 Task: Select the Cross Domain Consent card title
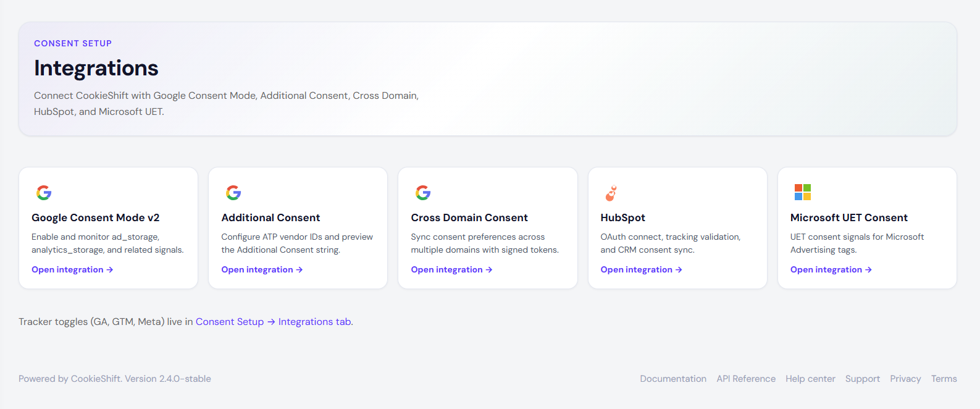coord(469,217)
